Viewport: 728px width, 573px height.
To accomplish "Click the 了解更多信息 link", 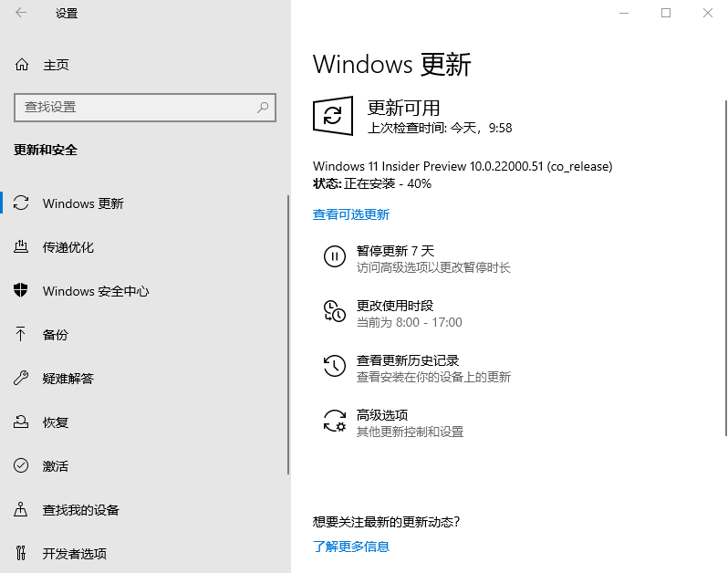I will tap(351, 546).
